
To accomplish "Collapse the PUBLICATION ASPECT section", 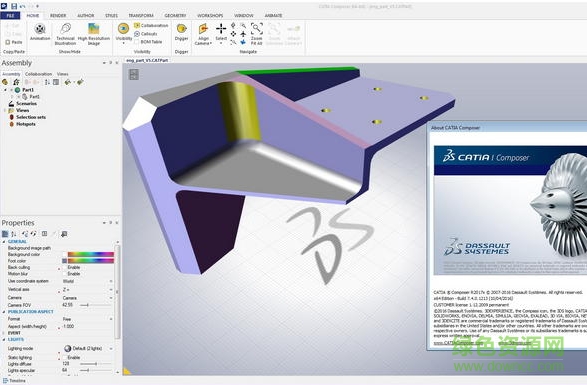I will 4,312.
